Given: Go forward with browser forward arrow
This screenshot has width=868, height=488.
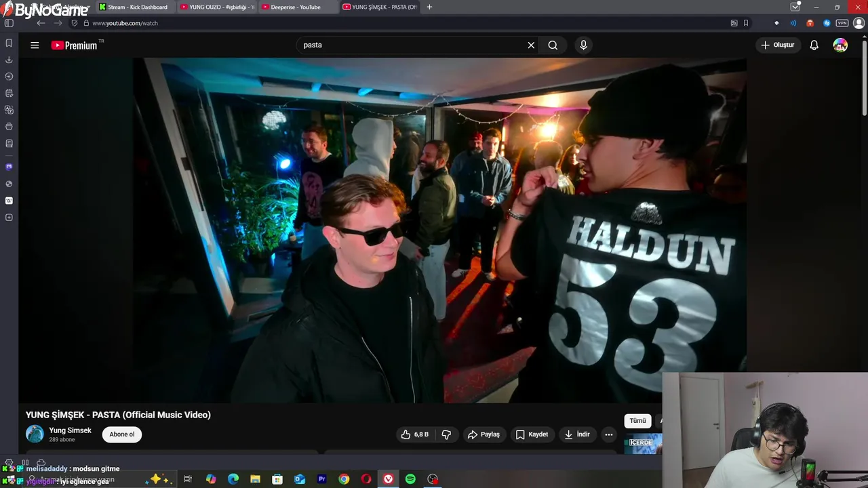Looking at the screenshot, I should coord(58,23).
